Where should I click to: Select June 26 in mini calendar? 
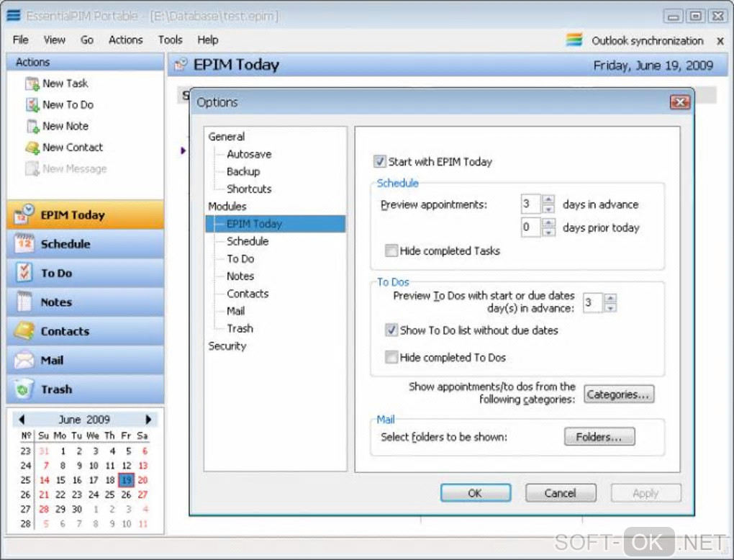127,494
